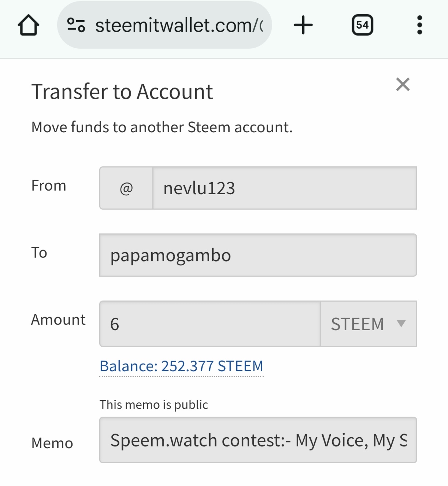Click the Transfer to Account heading
Screen dimensions: 448x486
[x=122, y=92]
